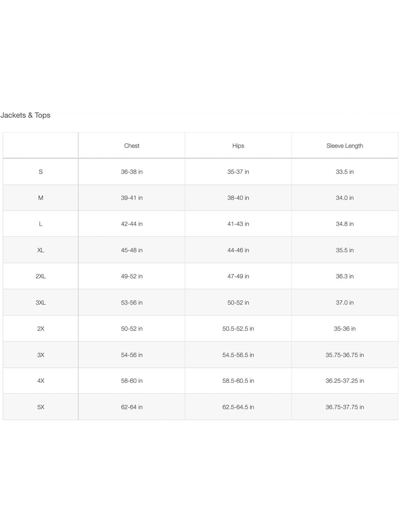Click the L size row label
Viewport: 399px width, 532px height.
pyautogui.click(x=41, y=224)
